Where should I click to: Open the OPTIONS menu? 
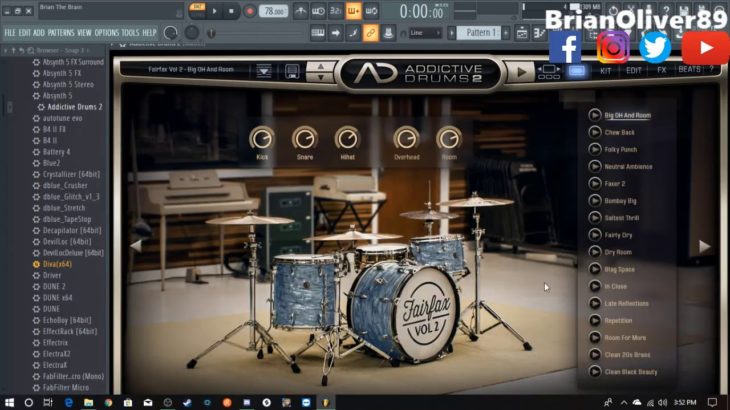pos(107,33)
